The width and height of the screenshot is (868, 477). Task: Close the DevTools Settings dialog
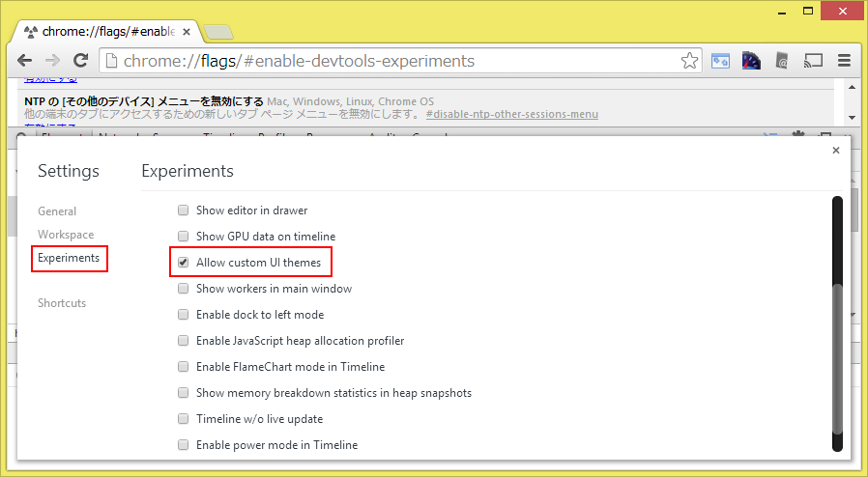[836, 151]
